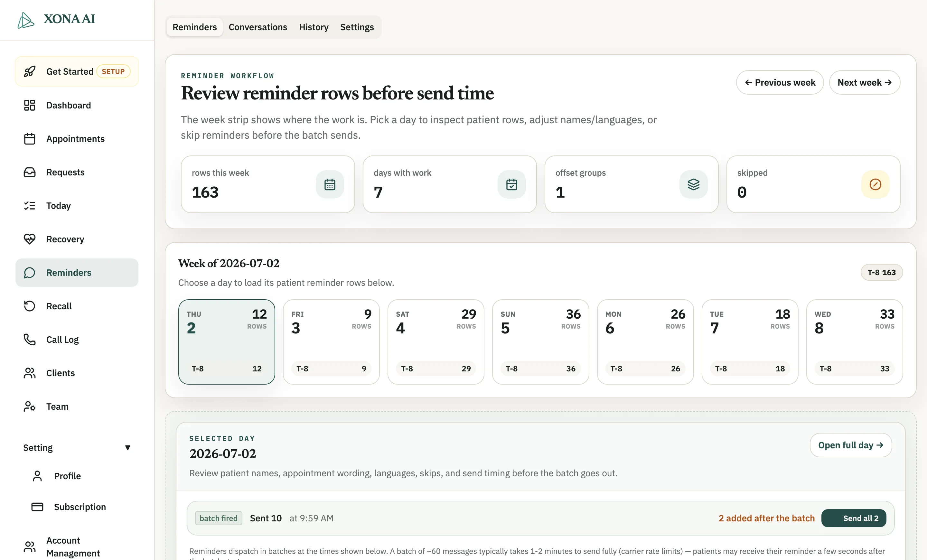Screen dimensions: 927x560
Task: Click the Requests inbox icon
Action: pyautogui.click(x=29, y=172)
